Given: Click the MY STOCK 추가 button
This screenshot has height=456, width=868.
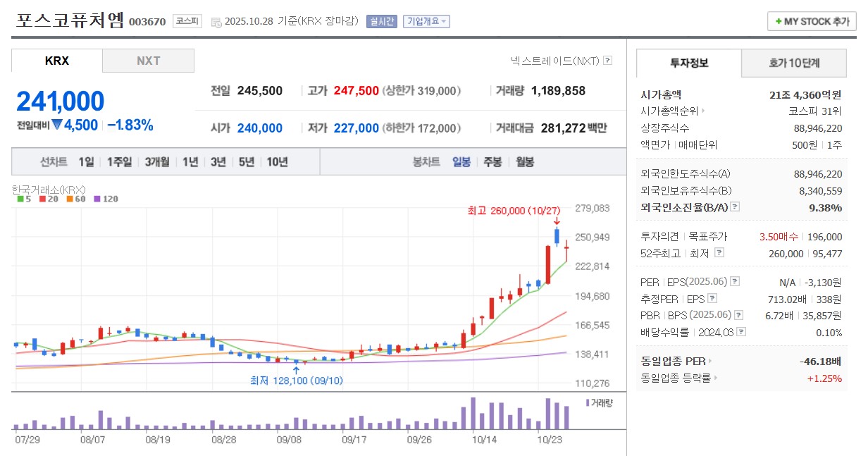Looking at the screenshot, I should point(810,21).
